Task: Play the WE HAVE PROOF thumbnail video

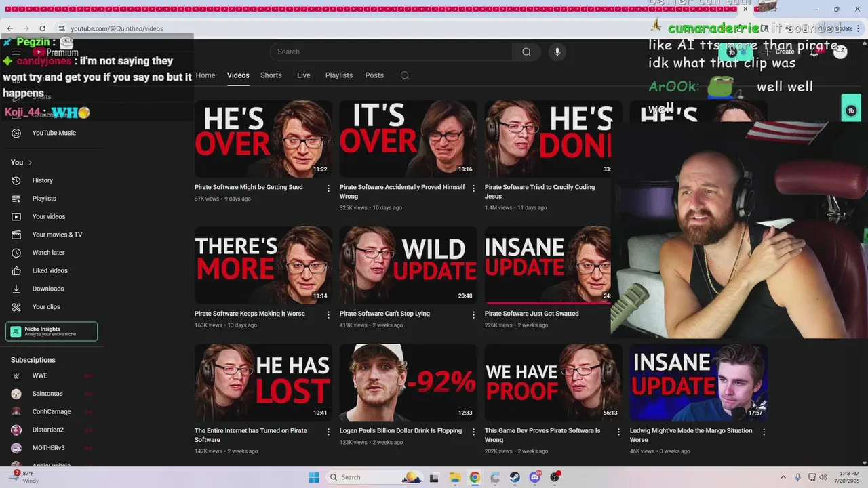Action: tap(553, 382)
